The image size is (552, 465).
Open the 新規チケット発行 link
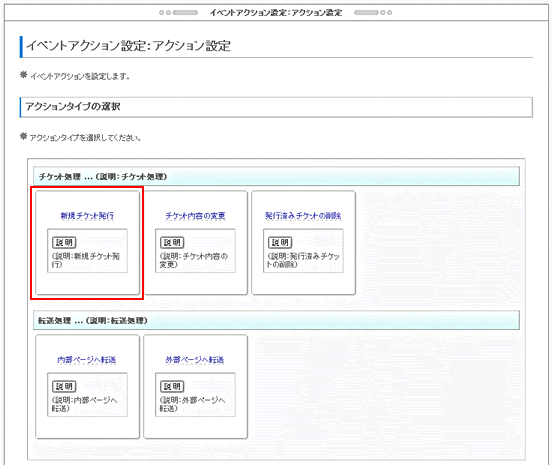(x=87, y=215)
